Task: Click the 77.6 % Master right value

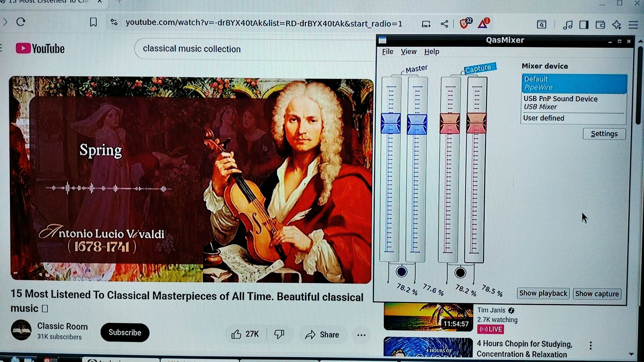Action: pos(433,290)
